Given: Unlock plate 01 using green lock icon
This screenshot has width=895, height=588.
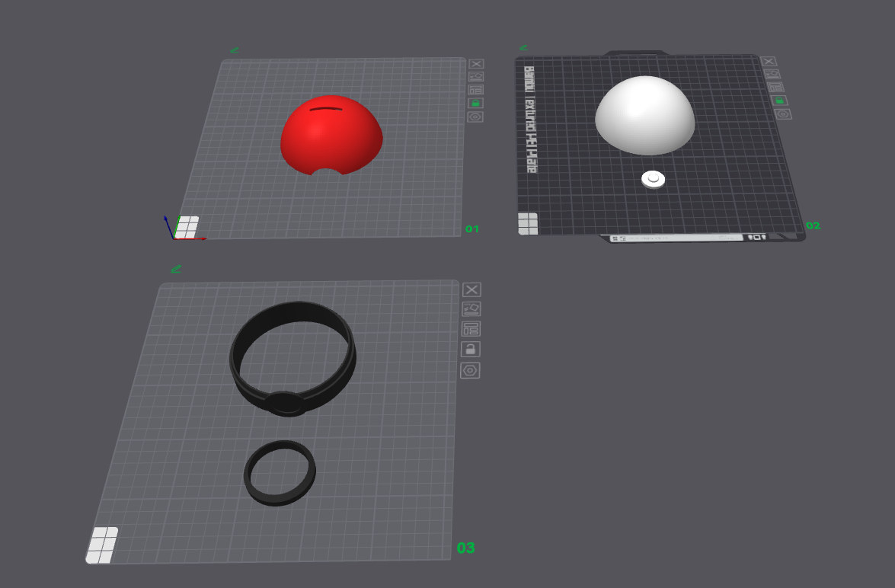Looking at the screenshot, I should [x=475, y=104].
